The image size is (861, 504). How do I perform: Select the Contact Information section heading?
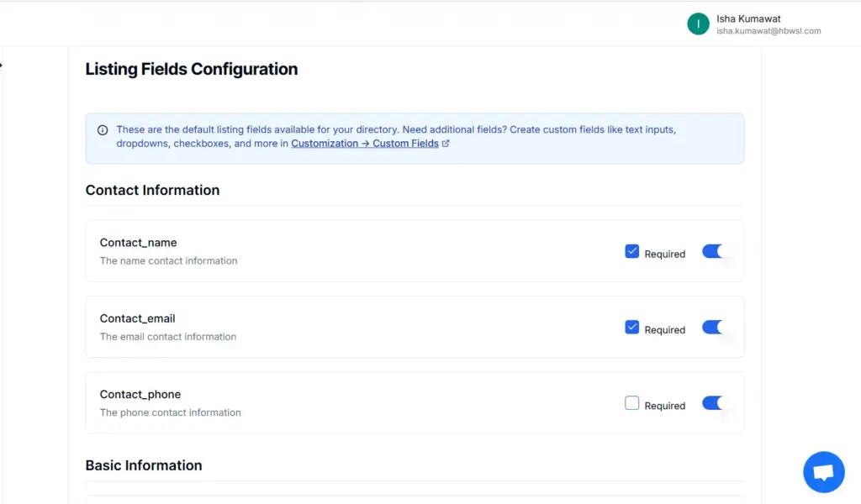152,191
